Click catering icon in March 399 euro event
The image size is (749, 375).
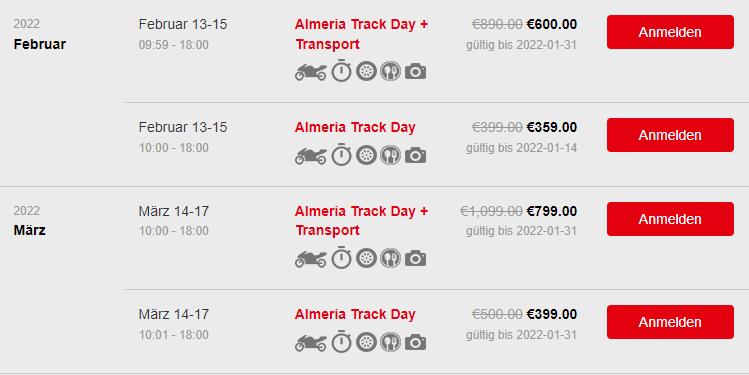(391, 342)
